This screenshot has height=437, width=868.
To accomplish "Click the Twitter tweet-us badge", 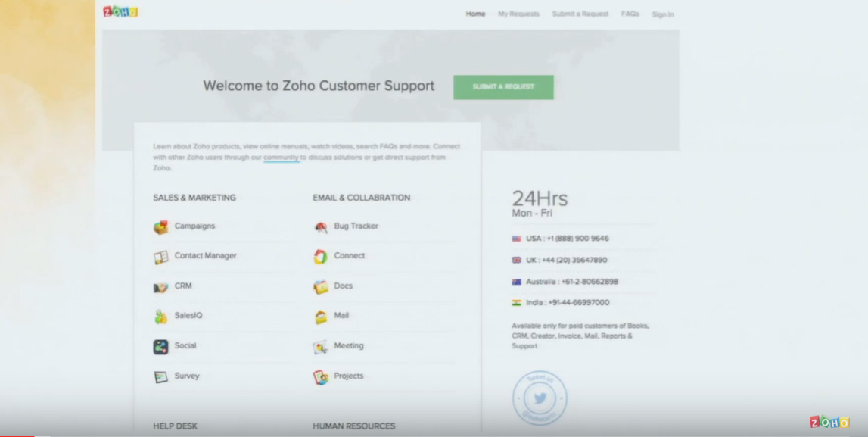I will pos(540,398).
